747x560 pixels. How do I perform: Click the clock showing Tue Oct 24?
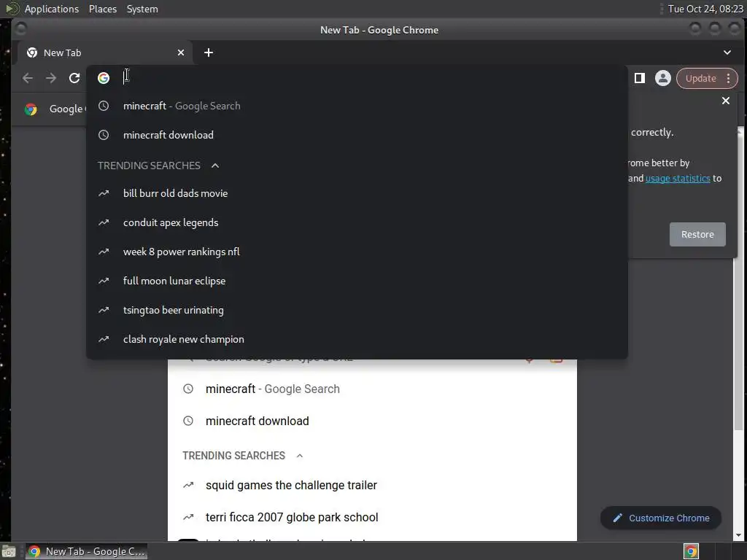(705, 9)
